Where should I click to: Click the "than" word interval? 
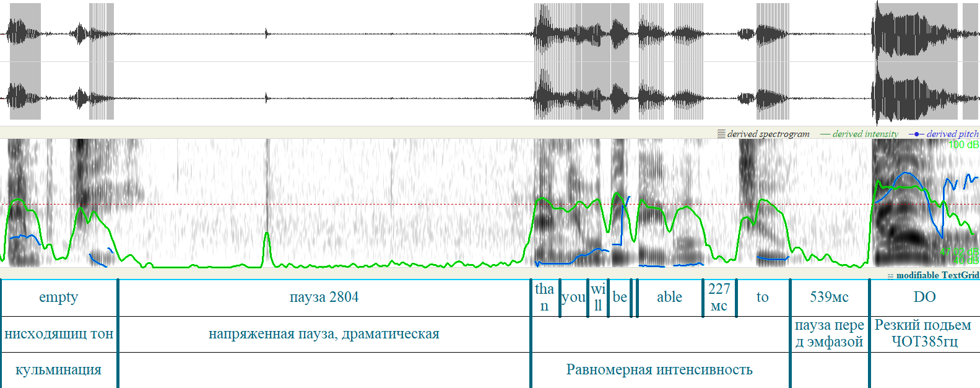[545, 298]
